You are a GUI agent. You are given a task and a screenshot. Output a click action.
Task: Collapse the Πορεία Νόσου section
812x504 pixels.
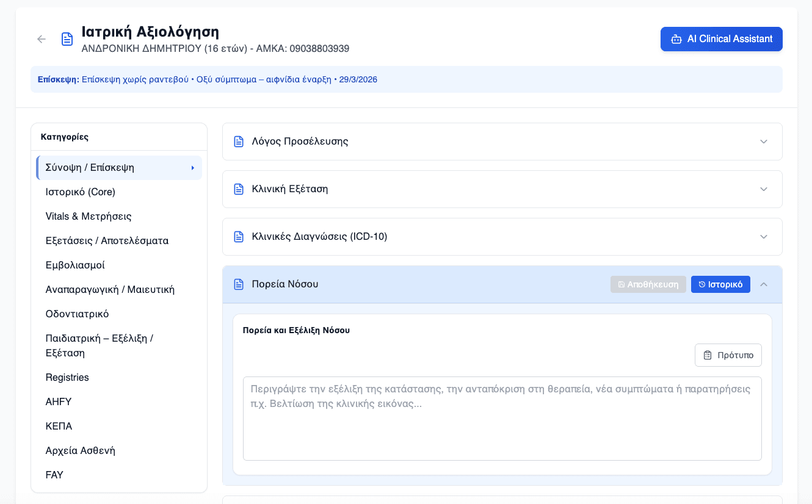tap(763, 284)
